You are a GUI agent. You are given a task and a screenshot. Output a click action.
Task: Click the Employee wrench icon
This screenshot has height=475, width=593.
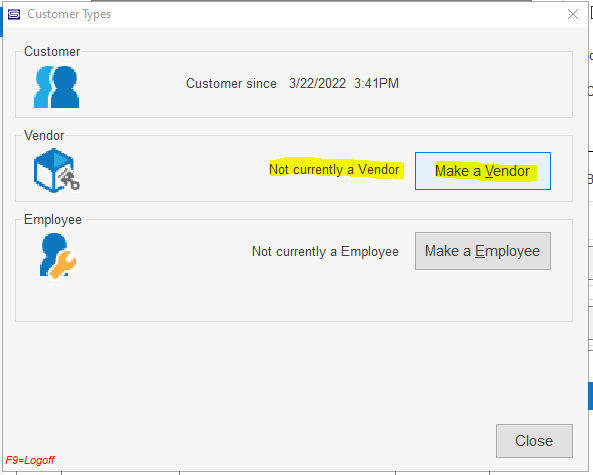tap(58, 256)
